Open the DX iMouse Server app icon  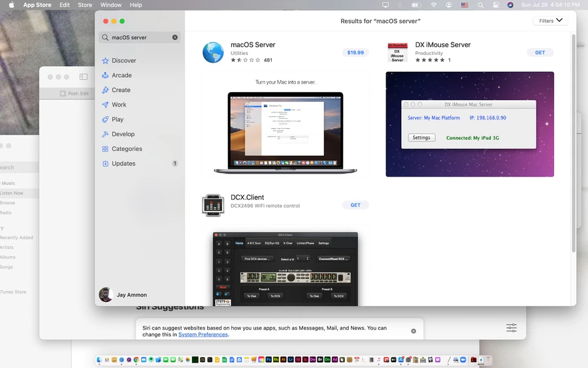point(397,52)
